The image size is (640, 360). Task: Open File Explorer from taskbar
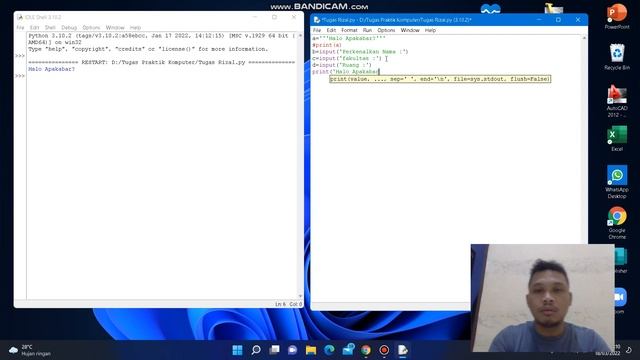[311, 350]
